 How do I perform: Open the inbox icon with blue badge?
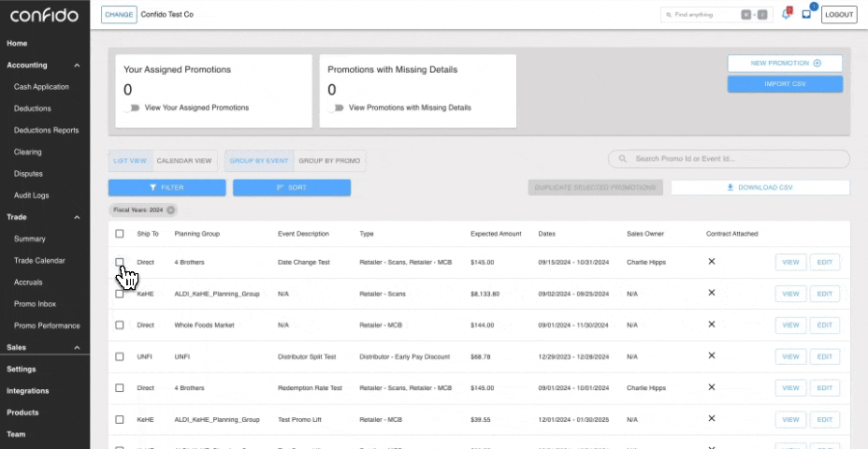click(806, 14)
